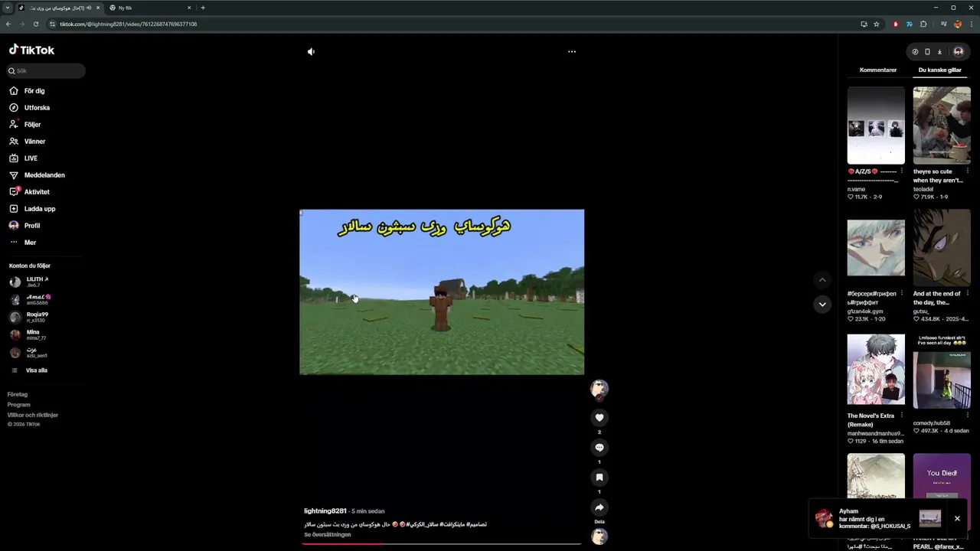Image resolution: width=980 pixels, height=551 pixels.
Task: Open comments with speech bubble icon
Action: coord(599,448)
